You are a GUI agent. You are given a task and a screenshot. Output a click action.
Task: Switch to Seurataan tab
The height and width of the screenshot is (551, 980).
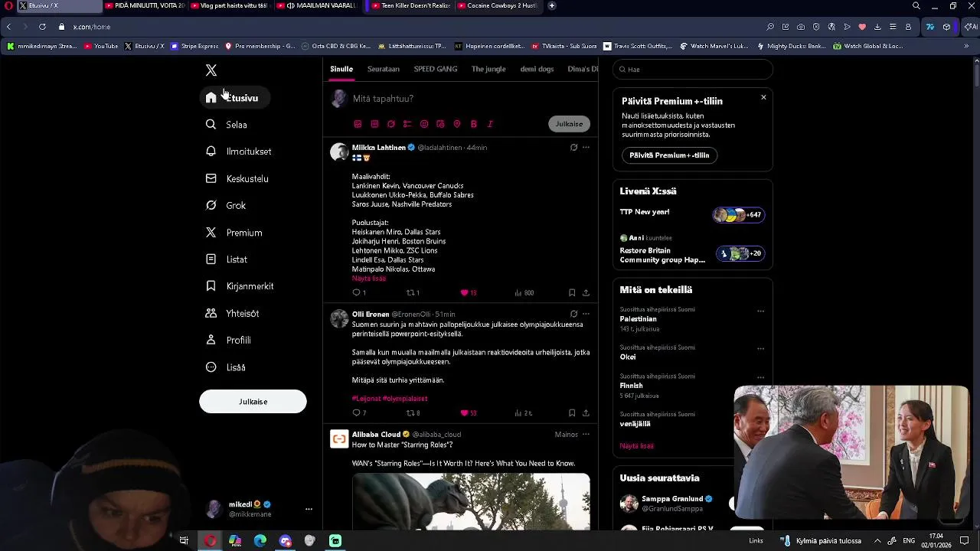point(383,69)
